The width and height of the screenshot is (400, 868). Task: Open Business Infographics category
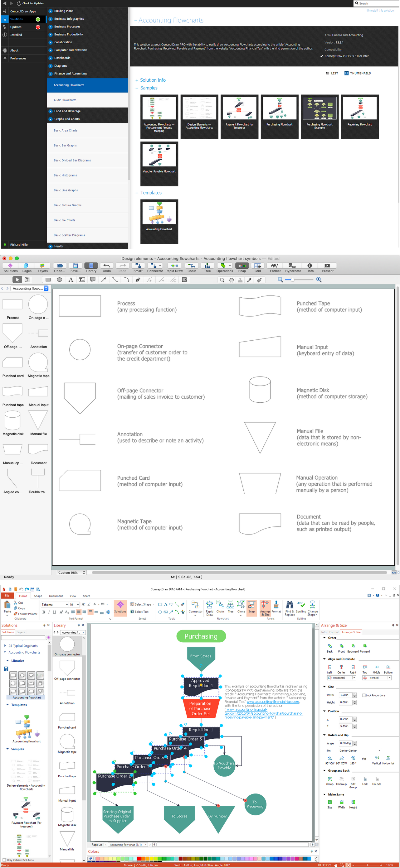(69, 19)
